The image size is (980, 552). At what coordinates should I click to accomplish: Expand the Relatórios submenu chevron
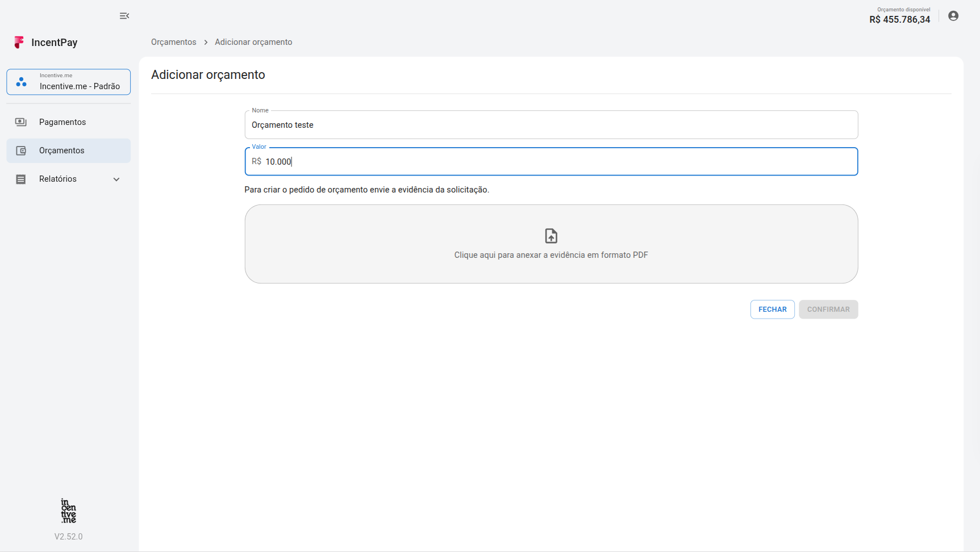116,179
